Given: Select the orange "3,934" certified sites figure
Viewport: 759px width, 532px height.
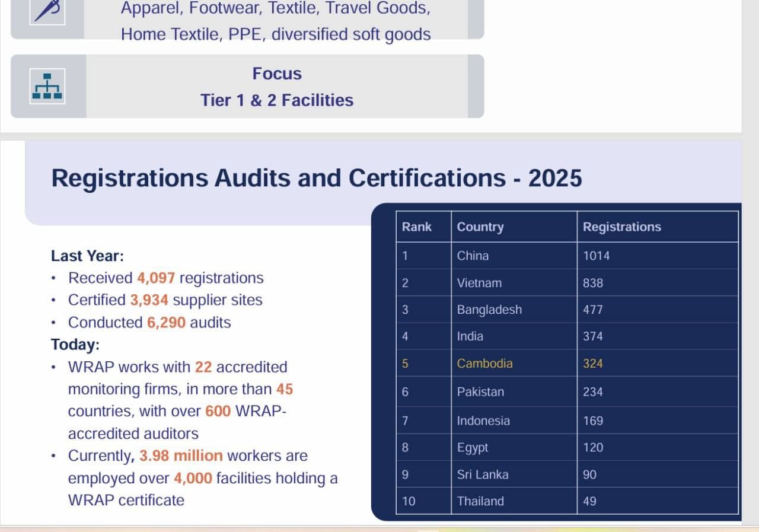Looking at the screenshot, I should (149, 301).
